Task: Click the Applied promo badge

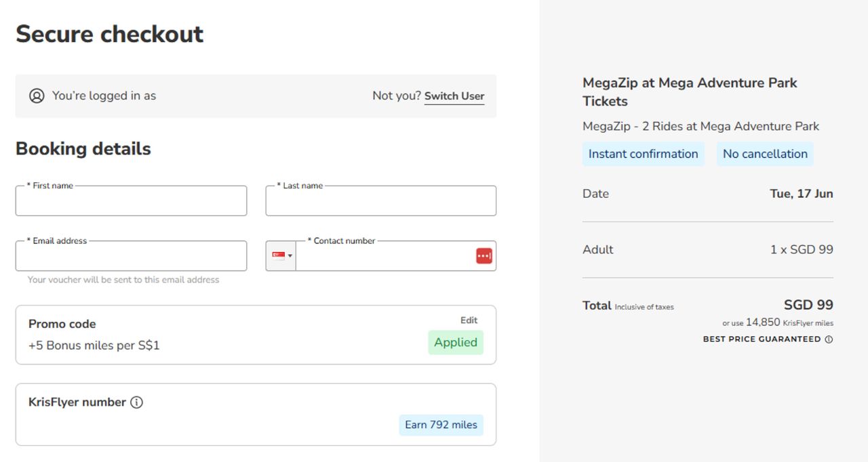Action: coord(456,342)
